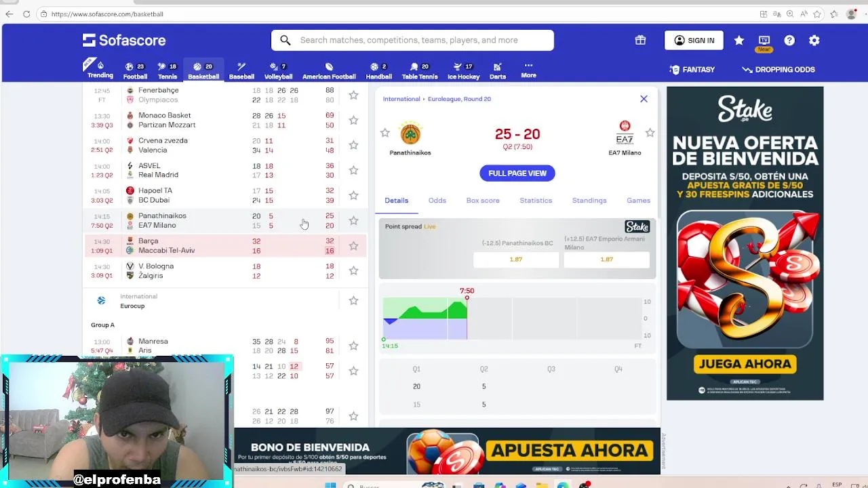Select Panathinaikos BC 1.87 spread odds
The image size is (868, 488).
[516, 260]
